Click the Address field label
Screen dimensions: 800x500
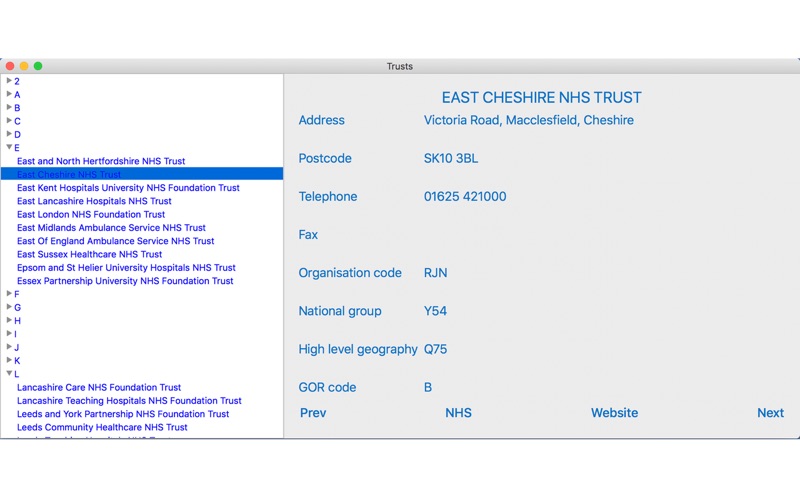321,120
